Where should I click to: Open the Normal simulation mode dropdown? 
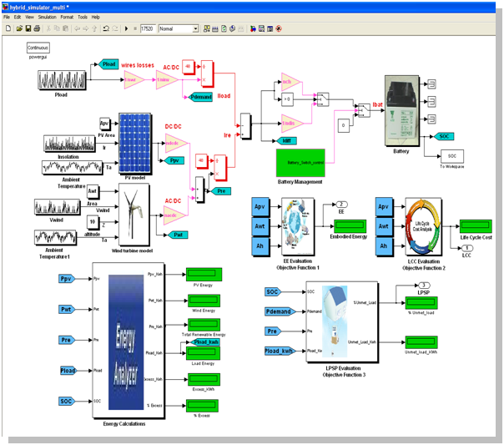pos(179,28)
